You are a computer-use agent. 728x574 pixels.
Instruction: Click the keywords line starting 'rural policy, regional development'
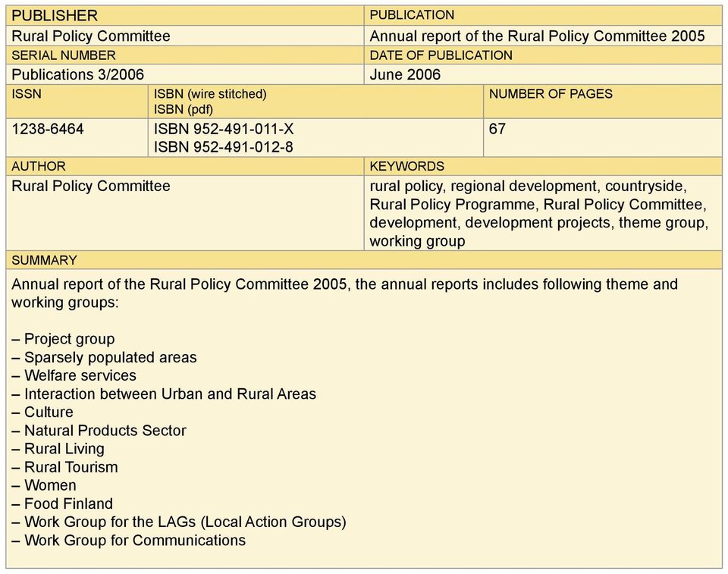[x=529, y=187]
